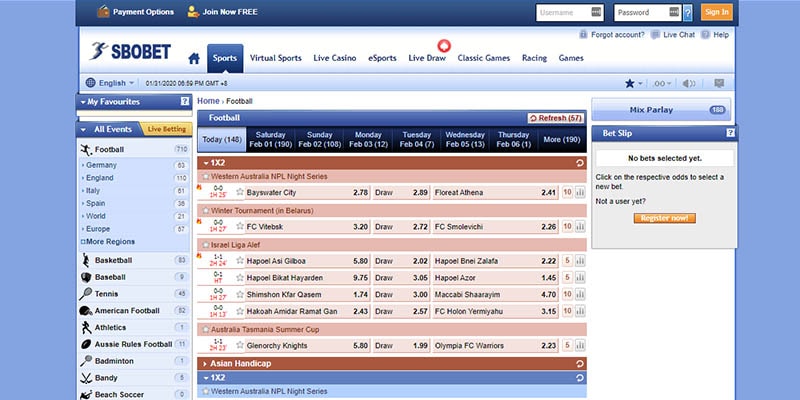Open the username on-screen keyboard icon

(596, 12)
